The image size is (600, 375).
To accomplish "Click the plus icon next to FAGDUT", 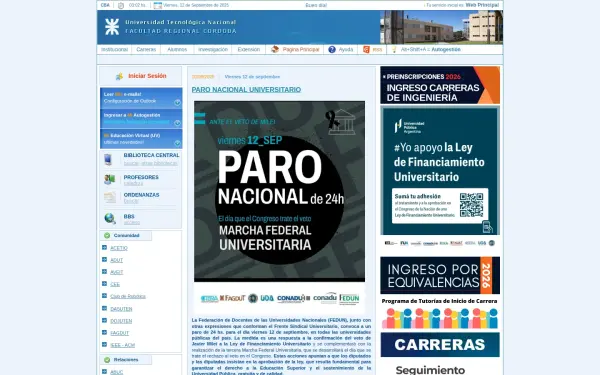I will pos(104,333).
